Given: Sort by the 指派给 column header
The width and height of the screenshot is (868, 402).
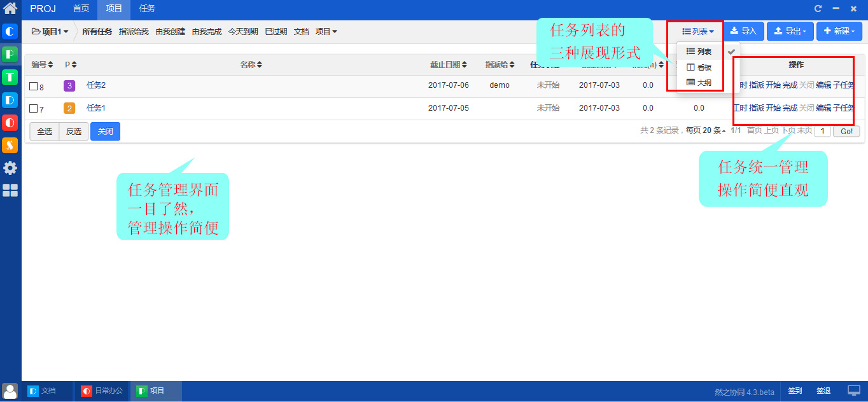Looking at the screenshot, I should (x=500, y=65).
